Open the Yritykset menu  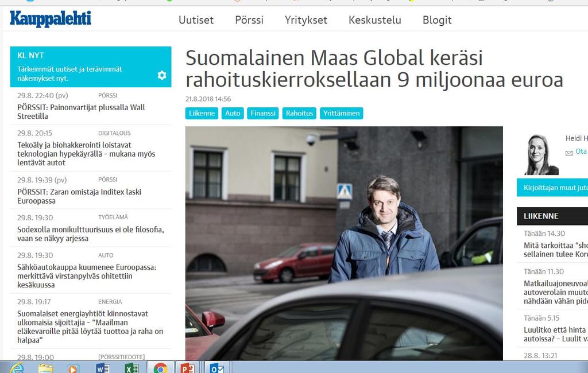(x=306, y=20)
